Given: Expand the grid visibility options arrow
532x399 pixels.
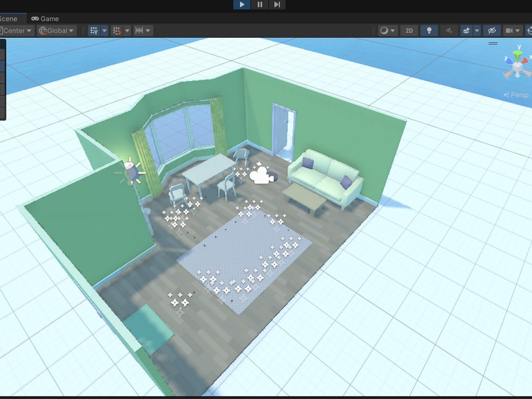Looking at the screenshot, I should (104, 31).
